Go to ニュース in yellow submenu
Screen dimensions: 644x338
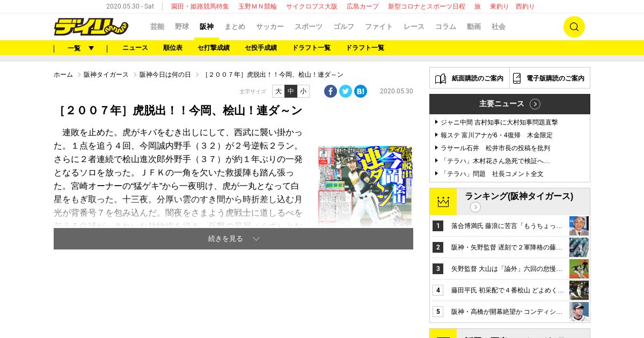point(135,48)
